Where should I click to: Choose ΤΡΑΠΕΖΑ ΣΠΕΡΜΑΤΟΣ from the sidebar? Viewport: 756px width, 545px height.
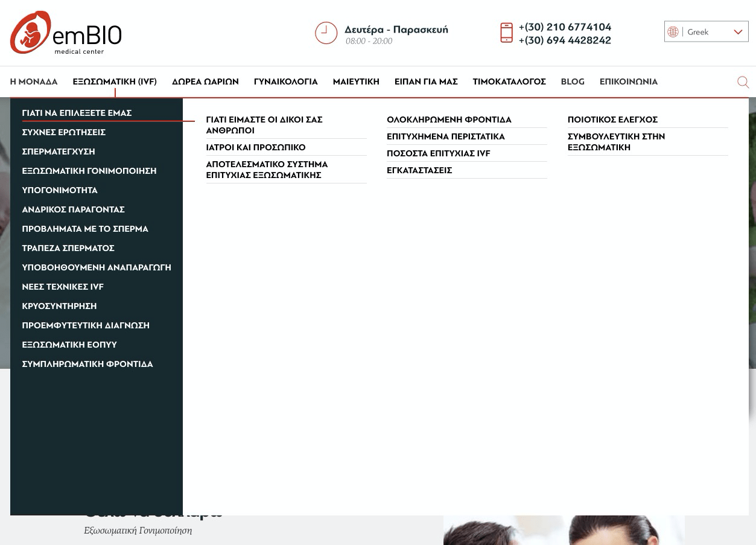pos(68,248)
